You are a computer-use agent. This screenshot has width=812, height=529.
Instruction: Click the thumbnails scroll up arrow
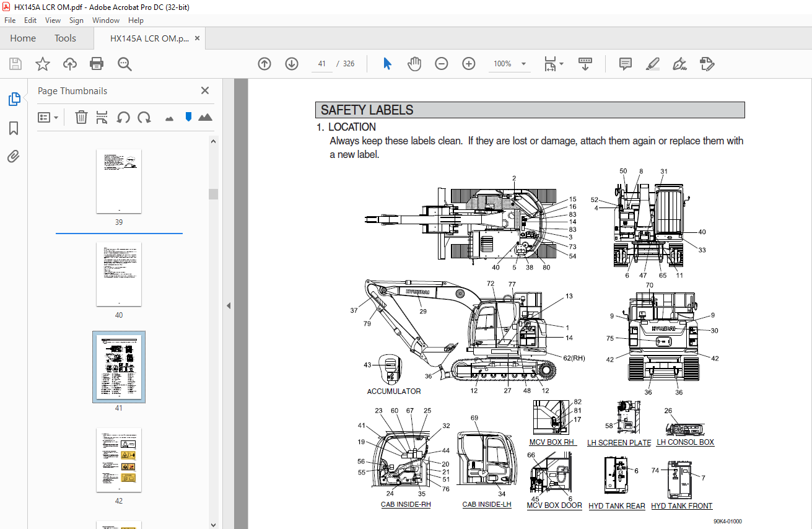point(214,141)
